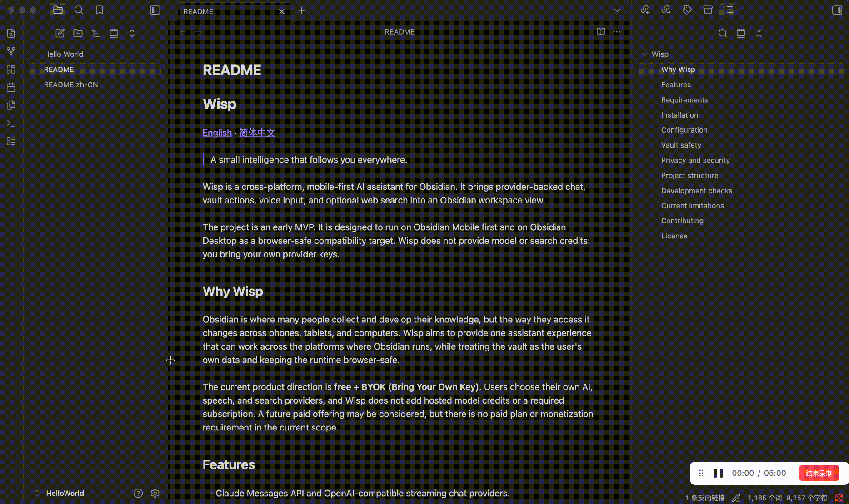Click the 结束录制 stop recording button
Viewport: 849px width, 504px height.
(x=819, y=473)
